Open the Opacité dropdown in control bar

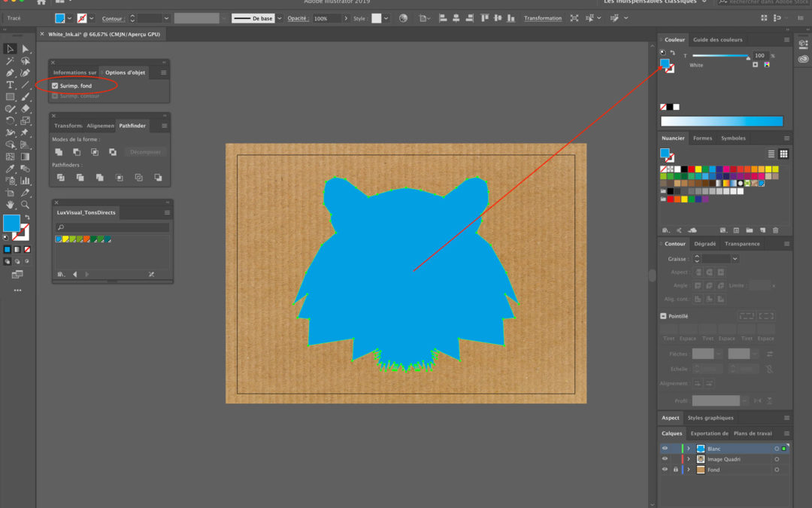point(345,18)
